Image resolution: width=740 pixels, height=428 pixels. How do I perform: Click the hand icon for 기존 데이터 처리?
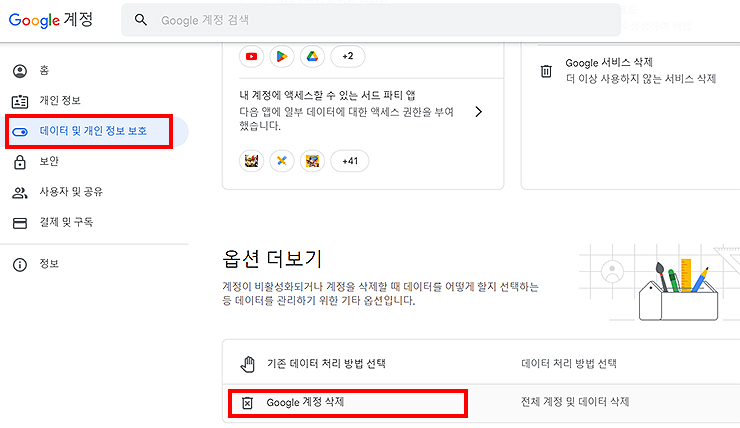click(248, 364)
